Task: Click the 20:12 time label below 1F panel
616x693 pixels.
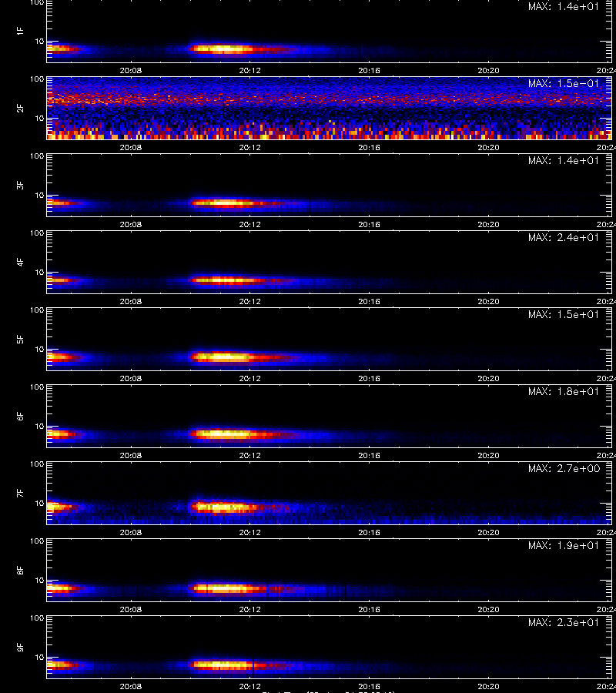Action: pyautogui.click(x=250, y=70)
